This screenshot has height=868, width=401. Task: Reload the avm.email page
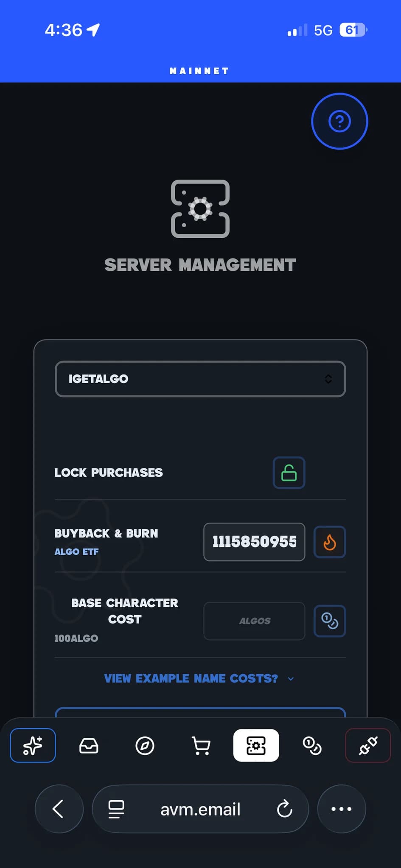pyautogui.click(x=284, y=809)
